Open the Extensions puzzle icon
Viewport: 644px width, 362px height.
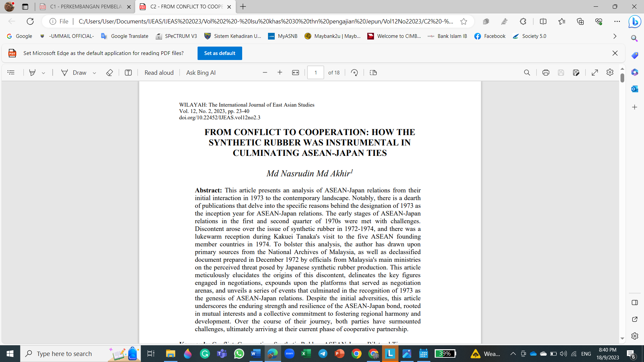523,21
